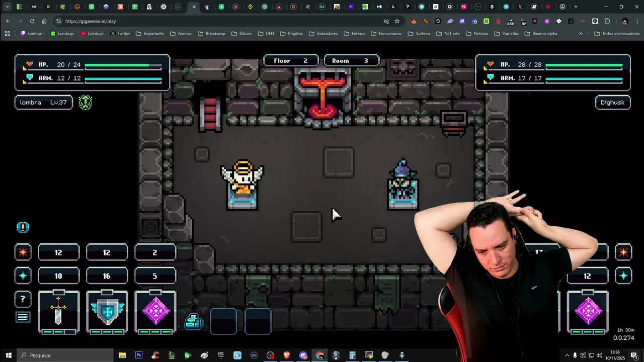Viewport: 644px width, 362px height.
Task: Open the Twitter bookmark
Action: click(x=120, y=33)
